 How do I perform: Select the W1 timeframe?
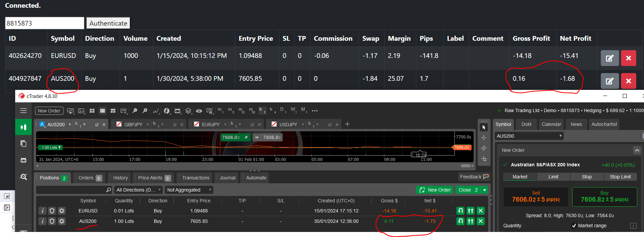point(293,110)
